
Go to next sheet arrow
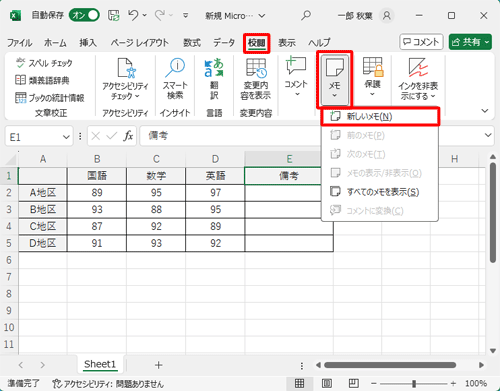pos(42,365)
